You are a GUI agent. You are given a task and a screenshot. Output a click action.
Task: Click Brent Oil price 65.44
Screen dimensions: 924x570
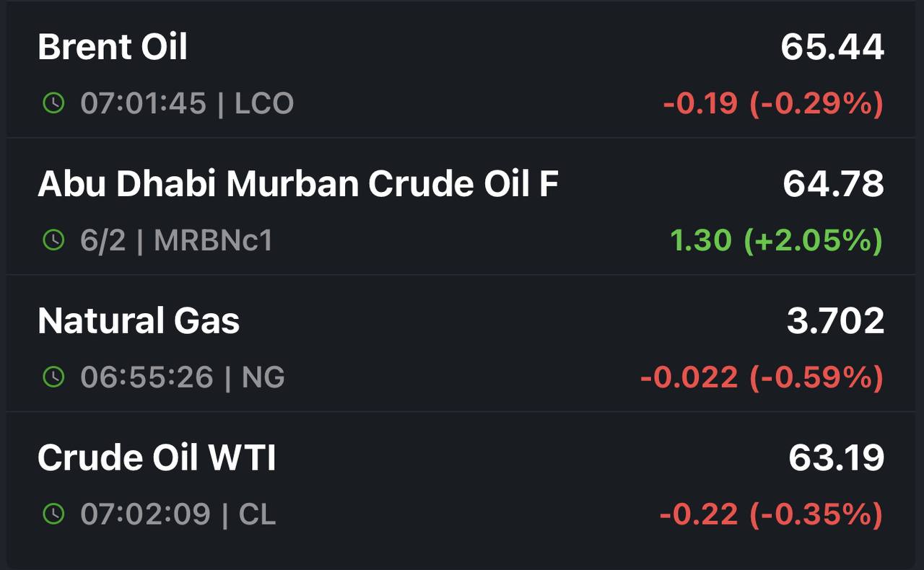coord(832,48)
